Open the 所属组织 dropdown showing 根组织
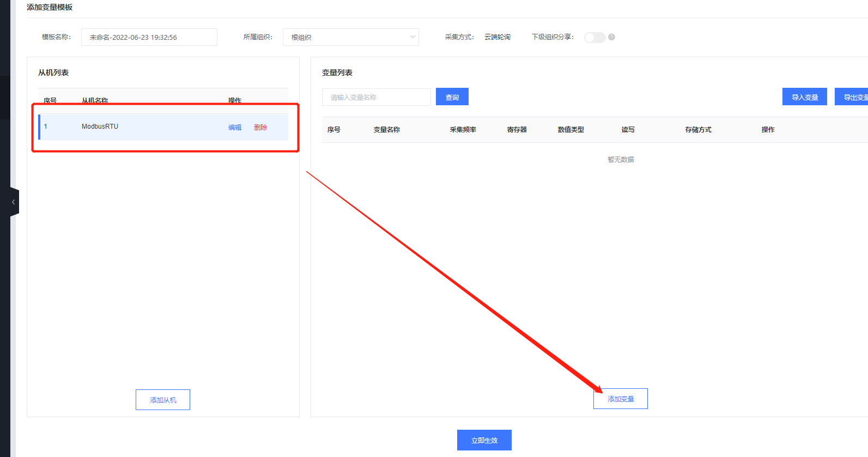This screenshot has width=868, height=457. tap(350, 37)
